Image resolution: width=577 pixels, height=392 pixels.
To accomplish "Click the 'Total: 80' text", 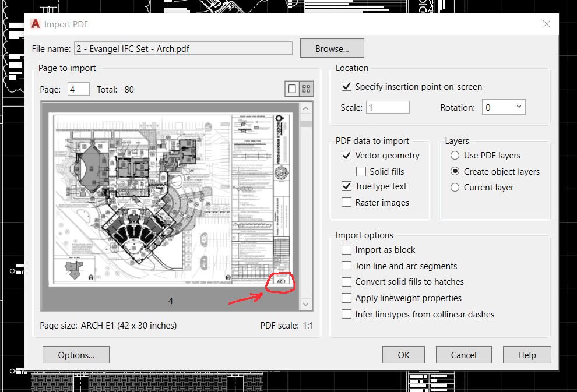I will pos(115,89).
